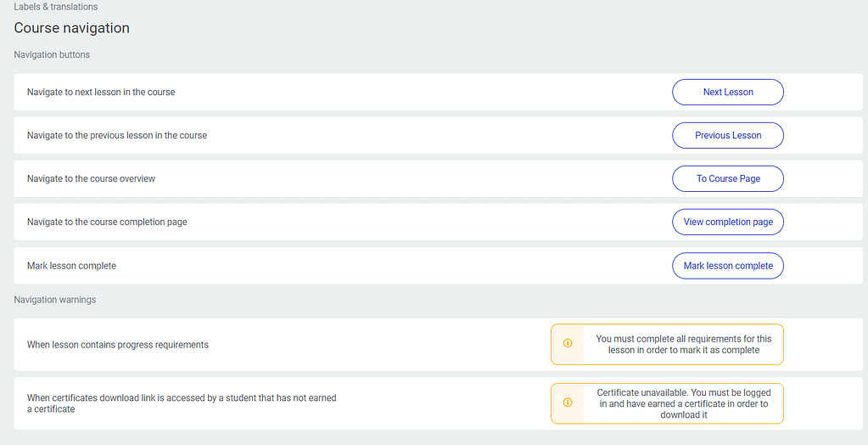Edit the 'Certificate unavailable' warning message text
Image resolution: width=868 pixels, height=445 pixels.
684,403
